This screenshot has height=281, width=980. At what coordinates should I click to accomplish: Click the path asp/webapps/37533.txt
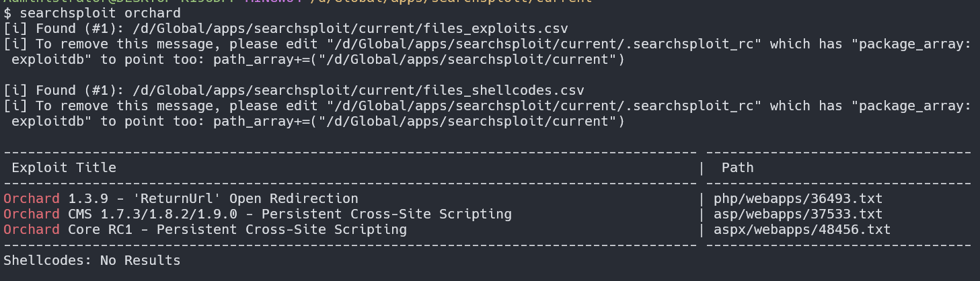click(798, 214)
